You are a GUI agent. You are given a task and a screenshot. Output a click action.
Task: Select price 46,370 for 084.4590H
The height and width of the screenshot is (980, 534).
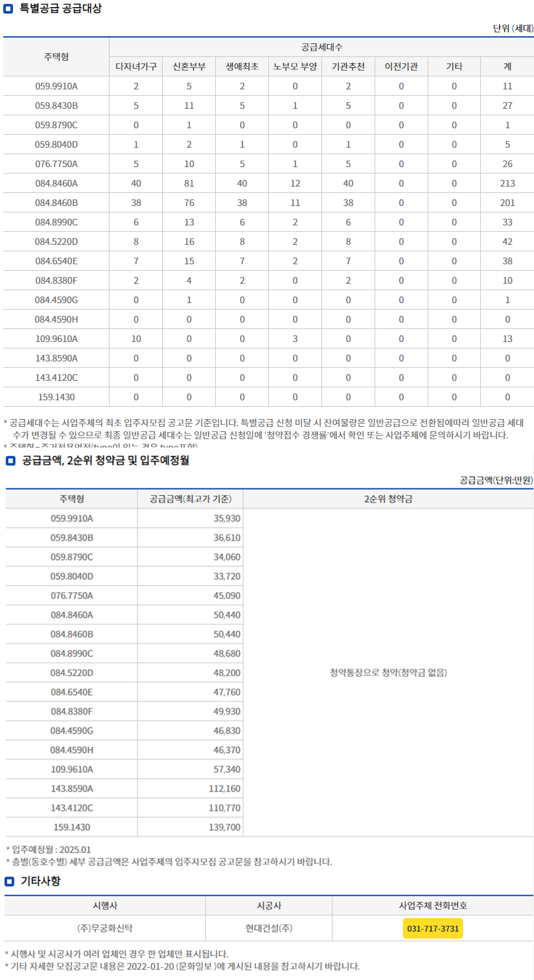227,750
